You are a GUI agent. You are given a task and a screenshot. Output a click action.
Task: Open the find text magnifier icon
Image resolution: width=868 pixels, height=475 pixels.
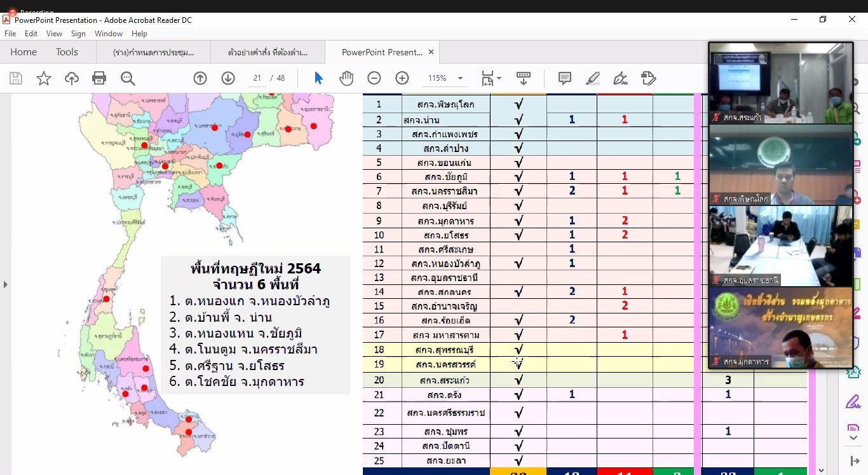pyautogui.click(x=128, y=78)
